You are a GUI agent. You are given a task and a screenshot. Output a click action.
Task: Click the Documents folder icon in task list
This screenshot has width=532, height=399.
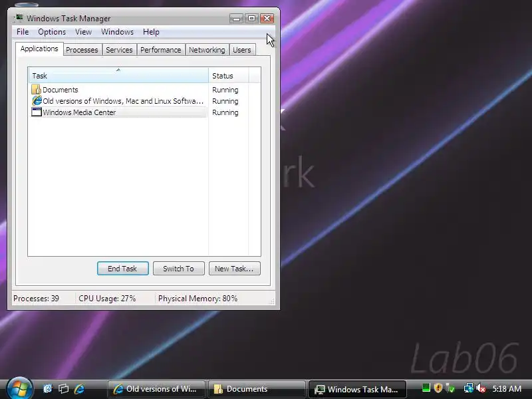click(36, 90)
